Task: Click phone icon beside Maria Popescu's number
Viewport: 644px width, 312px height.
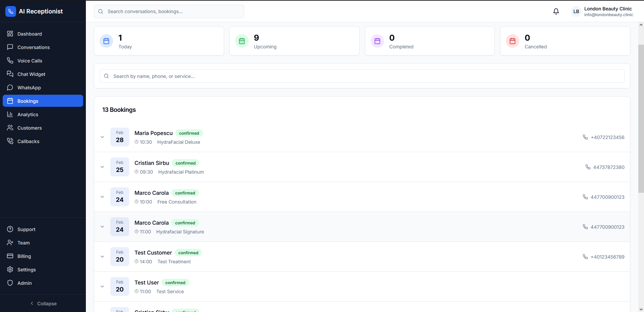Action: [585, 137]
